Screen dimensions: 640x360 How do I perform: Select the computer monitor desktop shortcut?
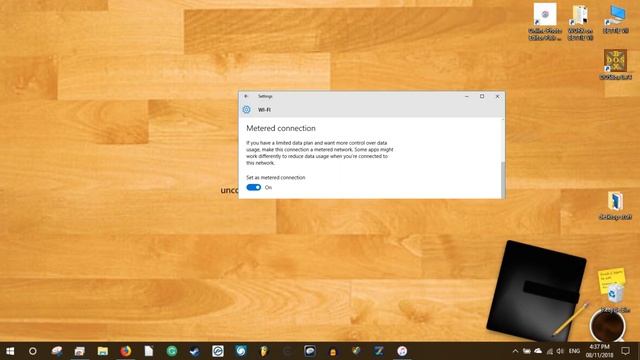pyautogui.click(x=616, y=19)
